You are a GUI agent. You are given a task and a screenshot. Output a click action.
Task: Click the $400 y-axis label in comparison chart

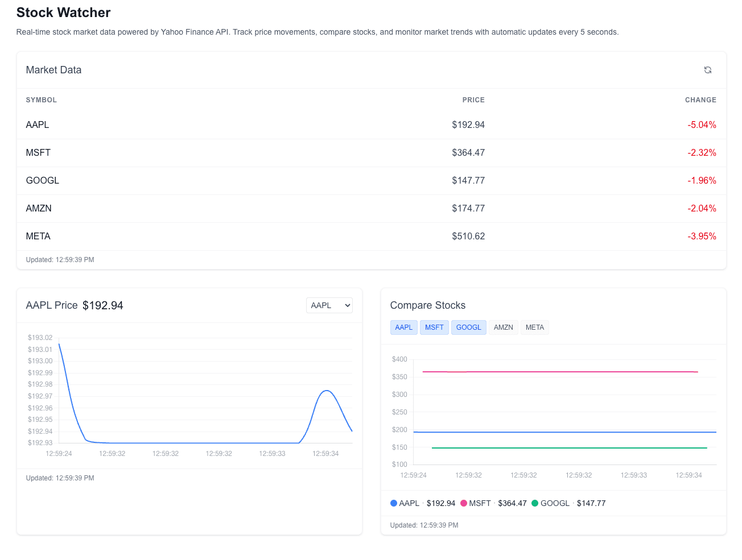click(399, 359)
